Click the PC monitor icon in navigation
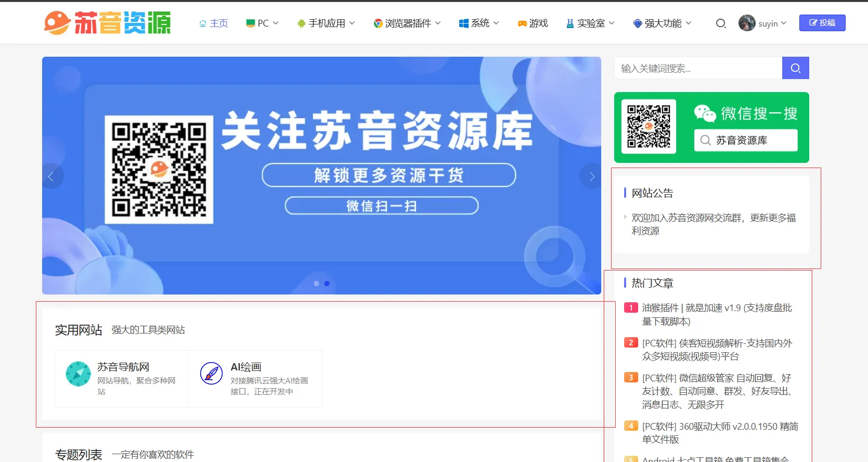Viewport: 868px width, 462px height. [x=250, y=23]
